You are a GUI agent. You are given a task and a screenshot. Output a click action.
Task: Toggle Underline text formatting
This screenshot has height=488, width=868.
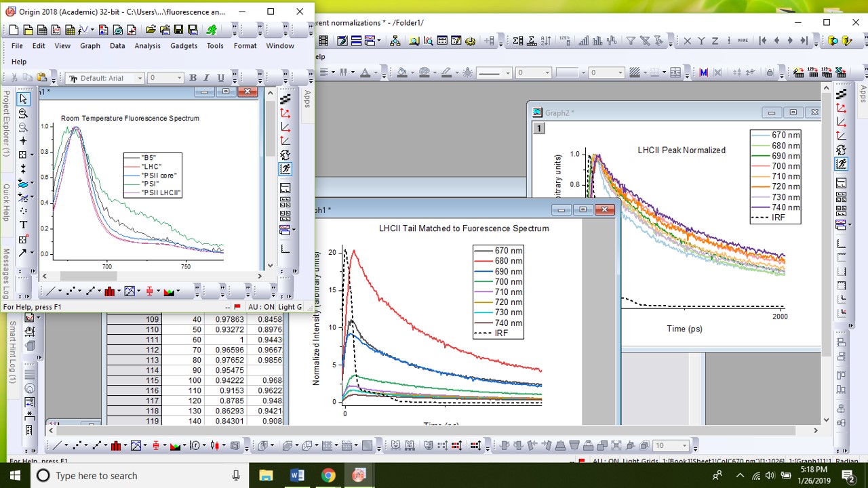pos(220,78)
